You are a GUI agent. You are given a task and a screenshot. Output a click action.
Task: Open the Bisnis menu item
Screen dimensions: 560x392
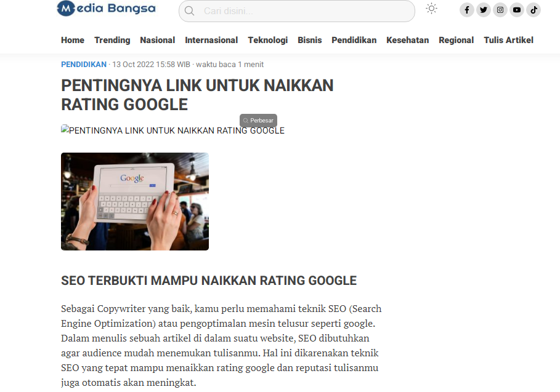tap(309, 40)
